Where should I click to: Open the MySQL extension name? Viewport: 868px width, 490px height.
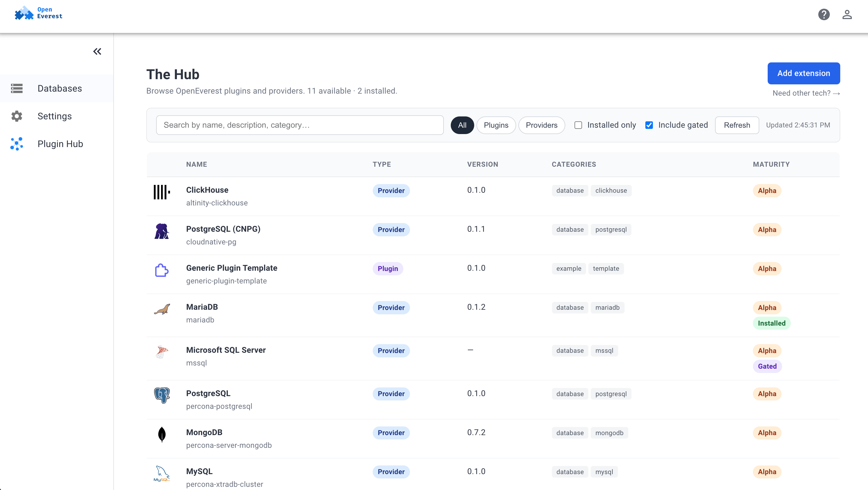[x=199, y=472]
